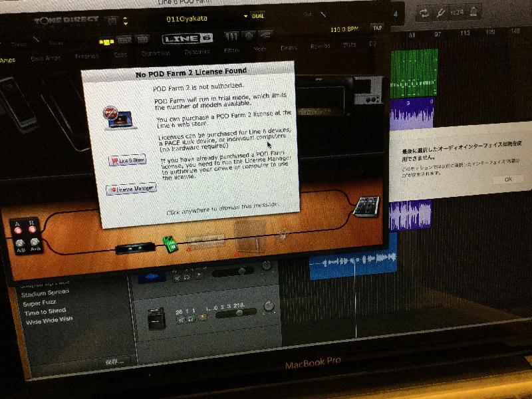Open the mixer faders icon right of Line 6

tap(231, 35)
